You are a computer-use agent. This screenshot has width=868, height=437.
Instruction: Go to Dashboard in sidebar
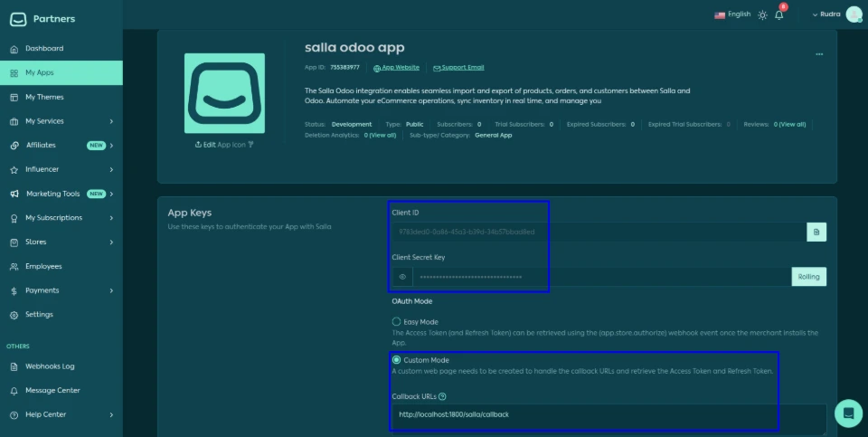44,49
